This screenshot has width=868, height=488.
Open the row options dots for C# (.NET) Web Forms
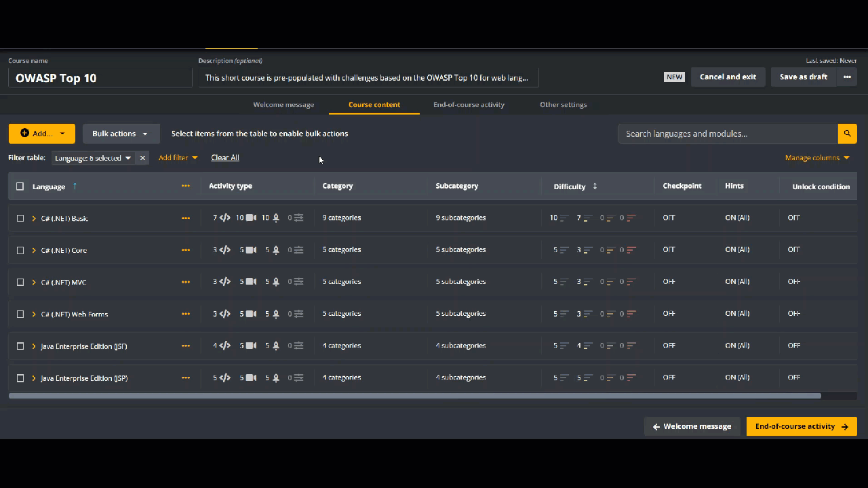click(186, 314)
